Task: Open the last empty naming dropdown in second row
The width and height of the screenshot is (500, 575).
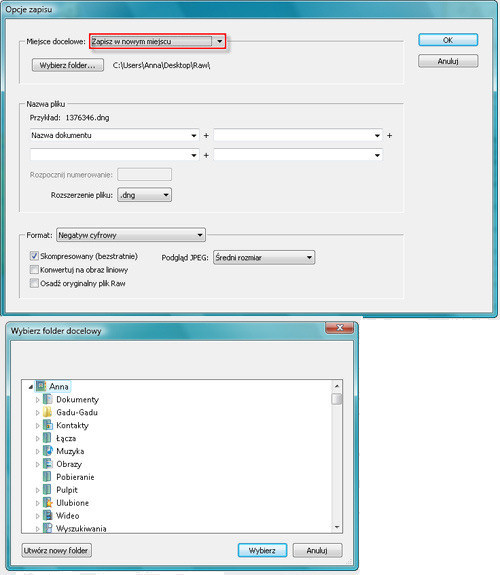Action: click(x=298, y=155)
